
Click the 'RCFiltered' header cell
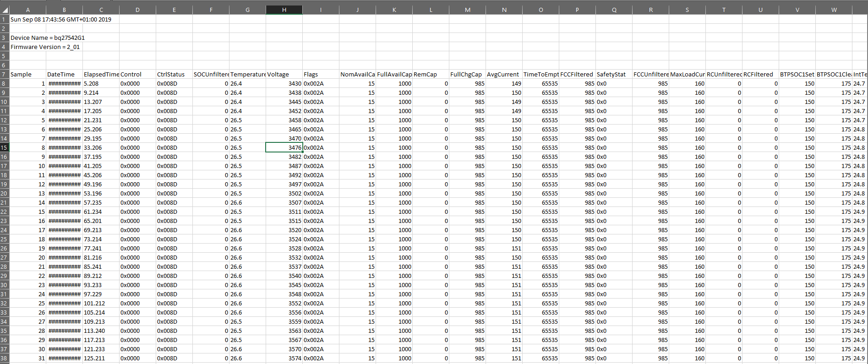pyautogui.click(x=760, y=74)
